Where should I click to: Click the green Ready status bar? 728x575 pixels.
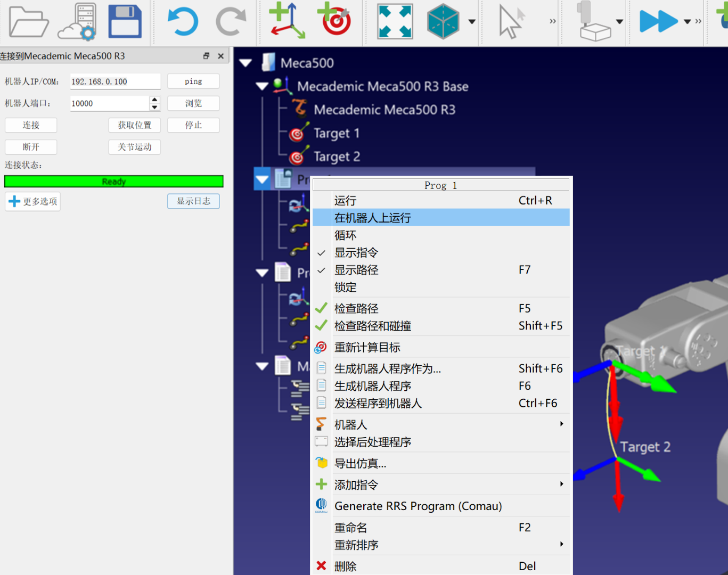click(x=113, y=181)
